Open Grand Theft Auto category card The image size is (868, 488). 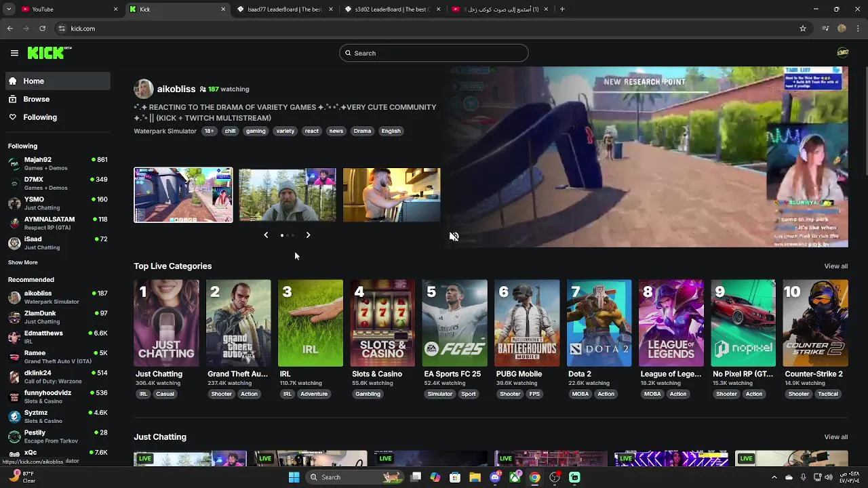(x=238, y=323)
